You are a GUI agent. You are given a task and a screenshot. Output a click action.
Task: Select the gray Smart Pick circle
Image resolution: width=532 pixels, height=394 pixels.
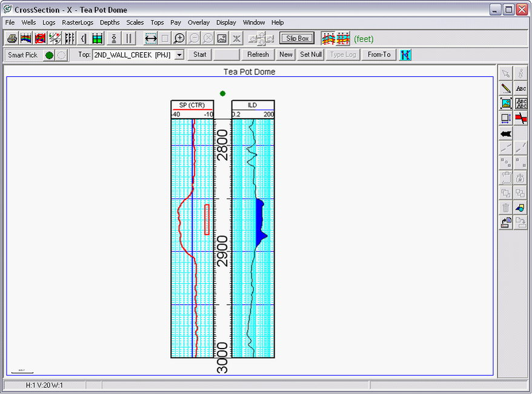pos(61,55)
